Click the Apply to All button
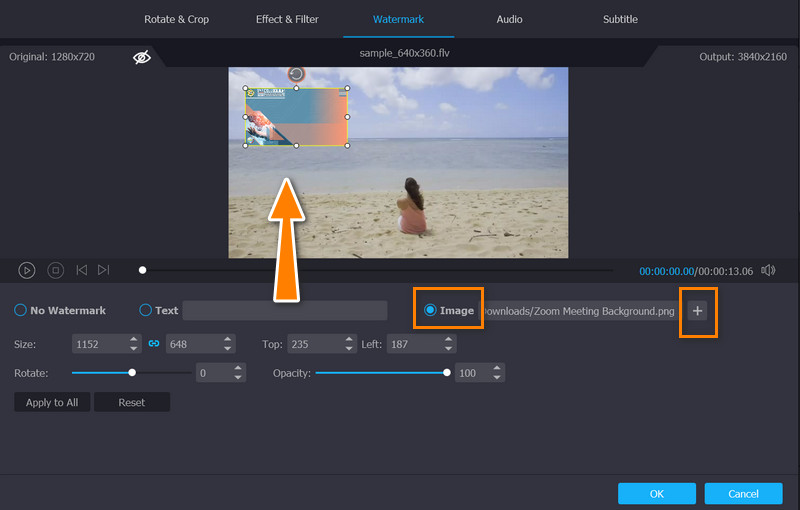This screenshot has height=510, width=800. [x=52, y=402]
